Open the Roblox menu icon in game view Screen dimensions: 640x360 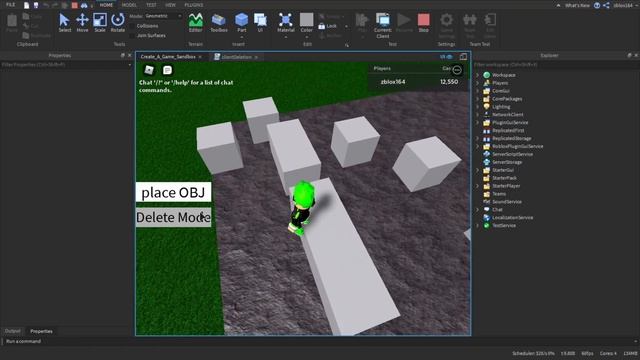point(149,70)
